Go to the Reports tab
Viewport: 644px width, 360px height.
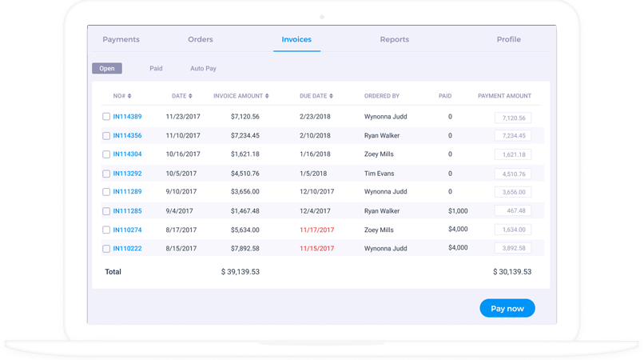[394, 39]
